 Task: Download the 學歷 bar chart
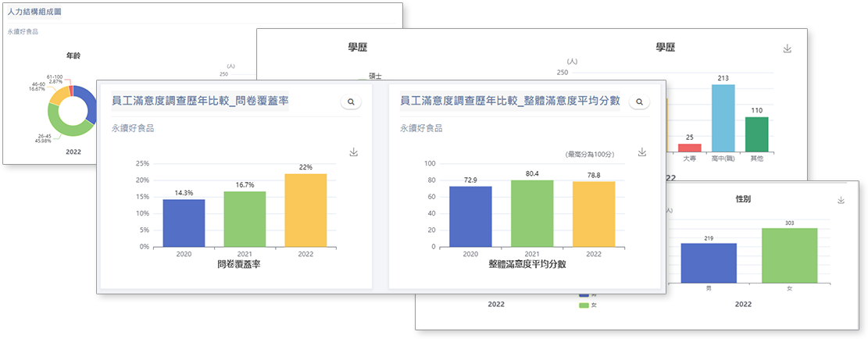(788, 48)
